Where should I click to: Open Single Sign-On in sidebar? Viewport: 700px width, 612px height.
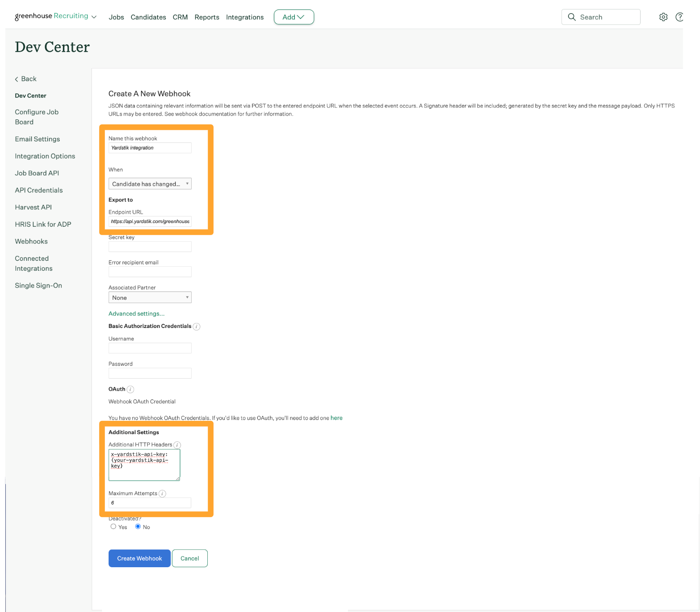[38, 285]
